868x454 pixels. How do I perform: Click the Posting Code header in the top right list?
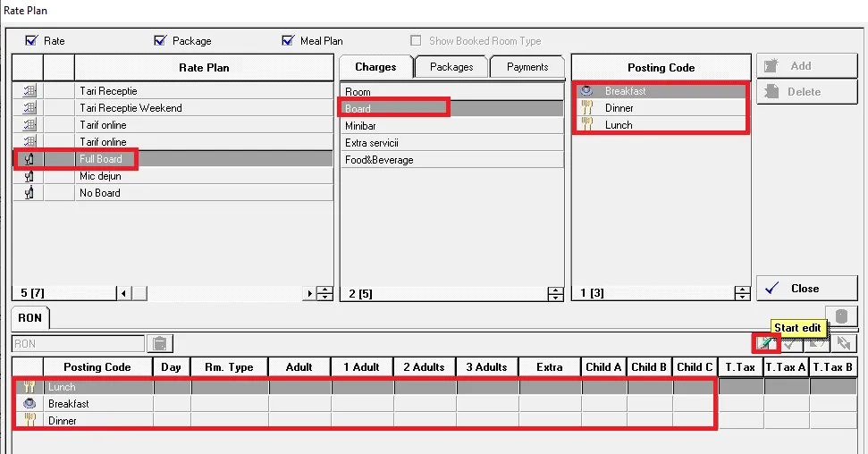[x=661, y=68]
